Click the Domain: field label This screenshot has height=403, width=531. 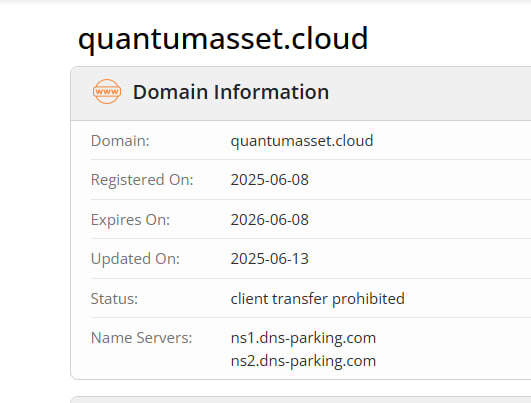(x=120, y=141)
